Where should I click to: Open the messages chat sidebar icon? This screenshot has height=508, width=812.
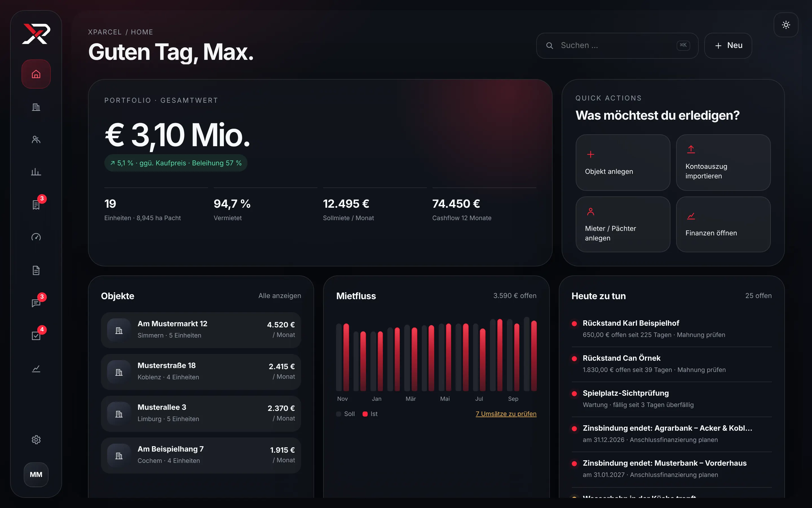[x=36, y=303]
